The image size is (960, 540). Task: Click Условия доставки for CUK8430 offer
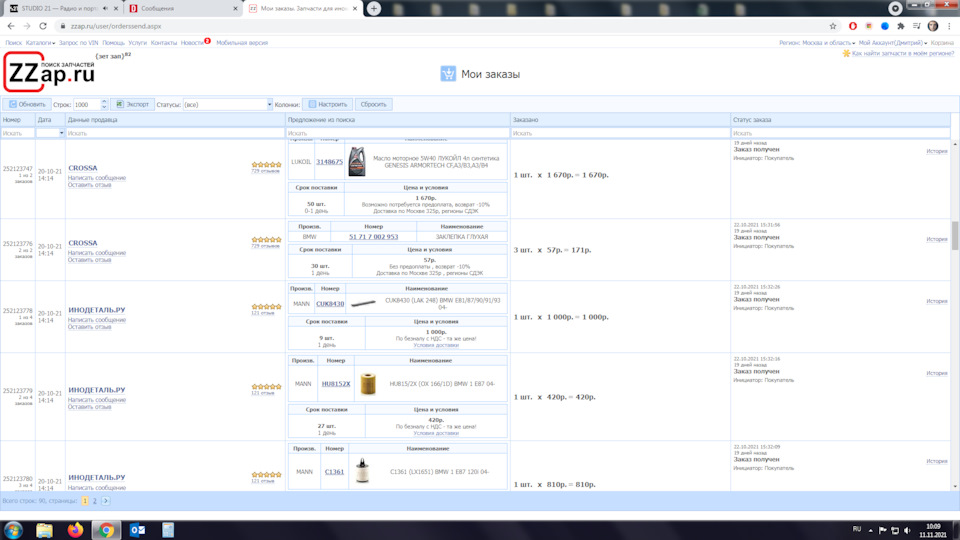[436, 345]
